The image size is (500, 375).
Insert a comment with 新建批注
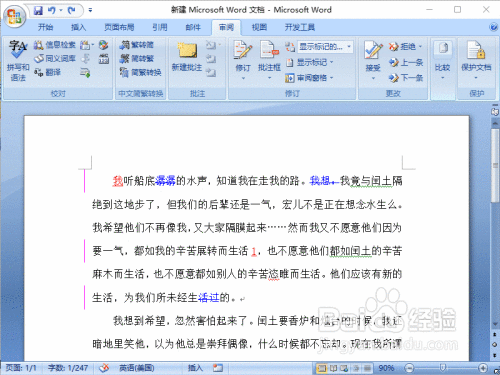click(x=187, y=57)
